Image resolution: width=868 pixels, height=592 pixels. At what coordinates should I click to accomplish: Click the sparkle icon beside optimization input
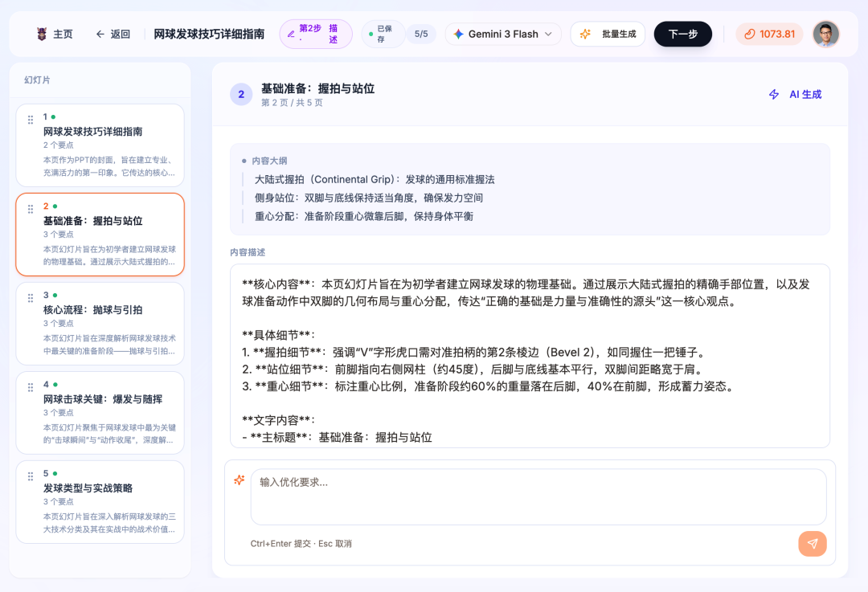239,480
